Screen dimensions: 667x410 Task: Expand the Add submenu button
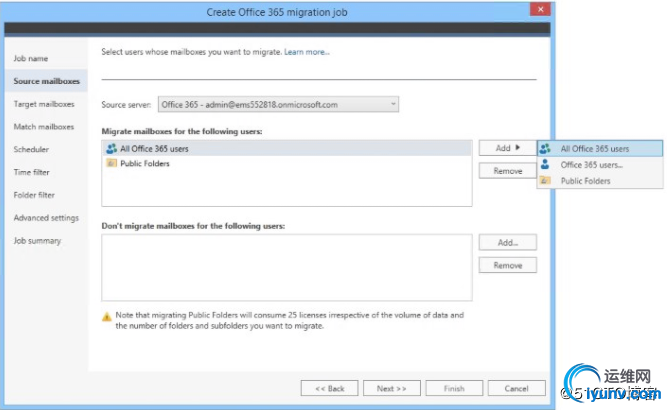[x=507, y=148]
